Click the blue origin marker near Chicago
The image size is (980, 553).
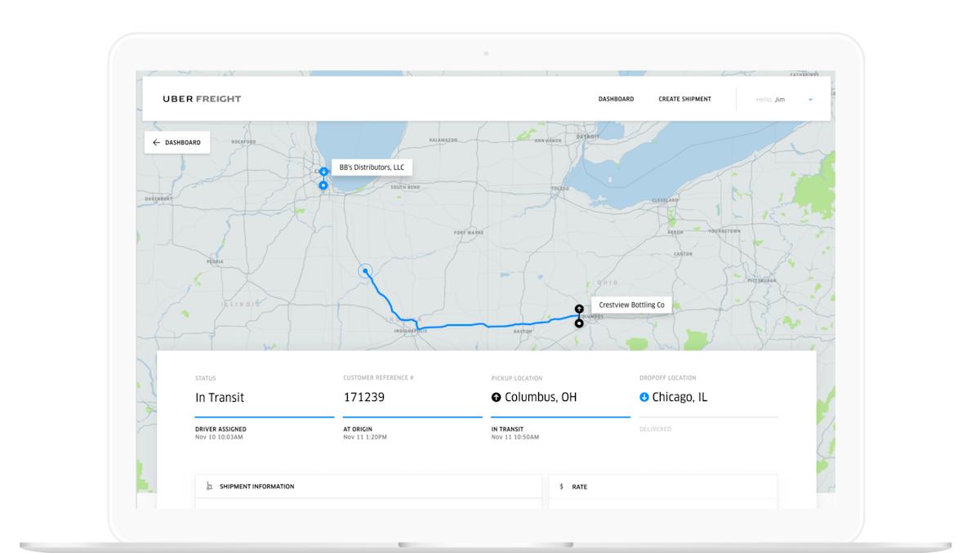[x=323, y=172]
